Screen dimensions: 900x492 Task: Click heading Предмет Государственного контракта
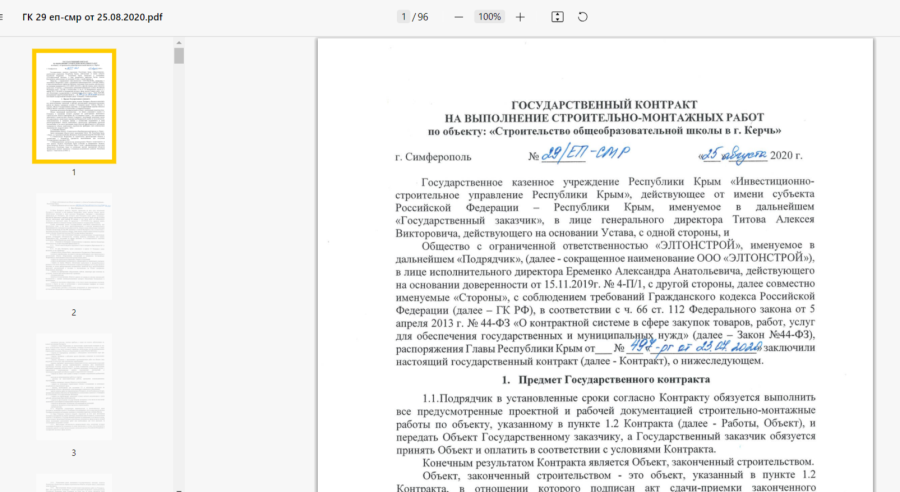click(614, 379)
